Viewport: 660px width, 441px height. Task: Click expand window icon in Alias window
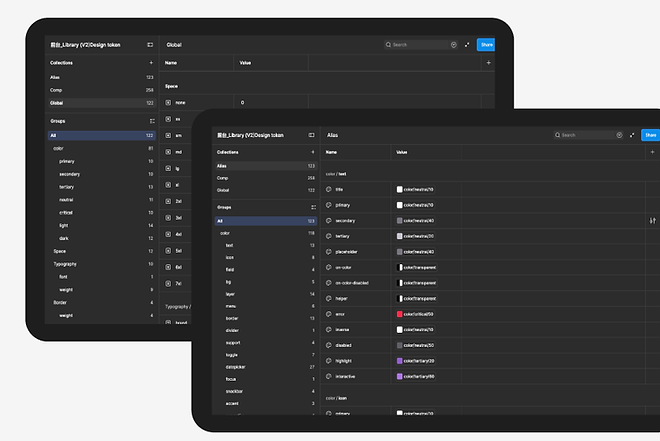(632, 135)
